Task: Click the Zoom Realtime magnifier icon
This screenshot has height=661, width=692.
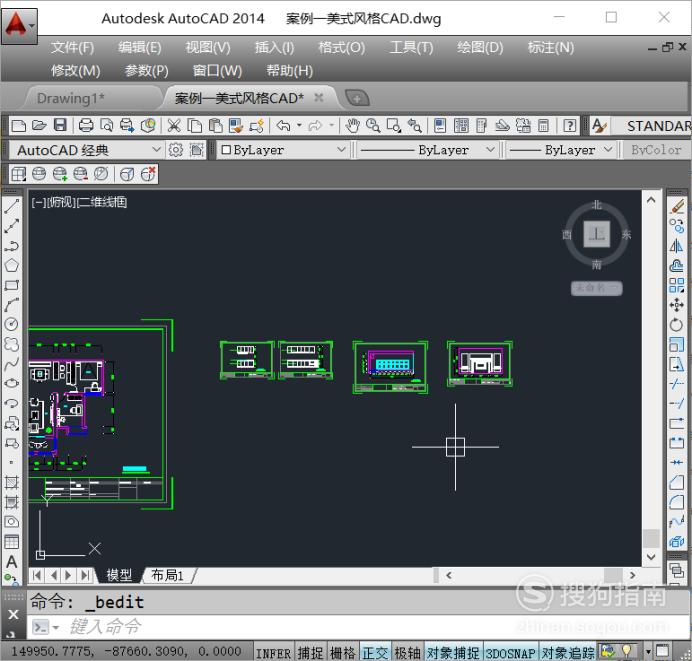Action: pyautogui.click(x=373, y=126)
